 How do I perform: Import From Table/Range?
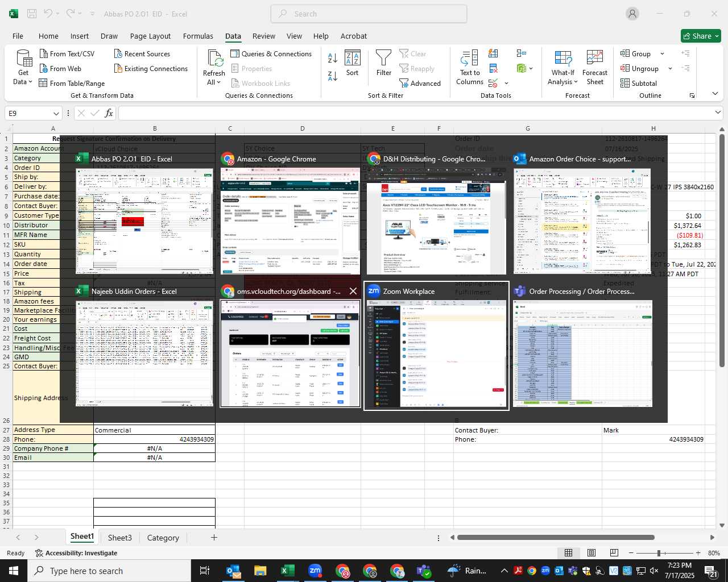tap(72, 83)
